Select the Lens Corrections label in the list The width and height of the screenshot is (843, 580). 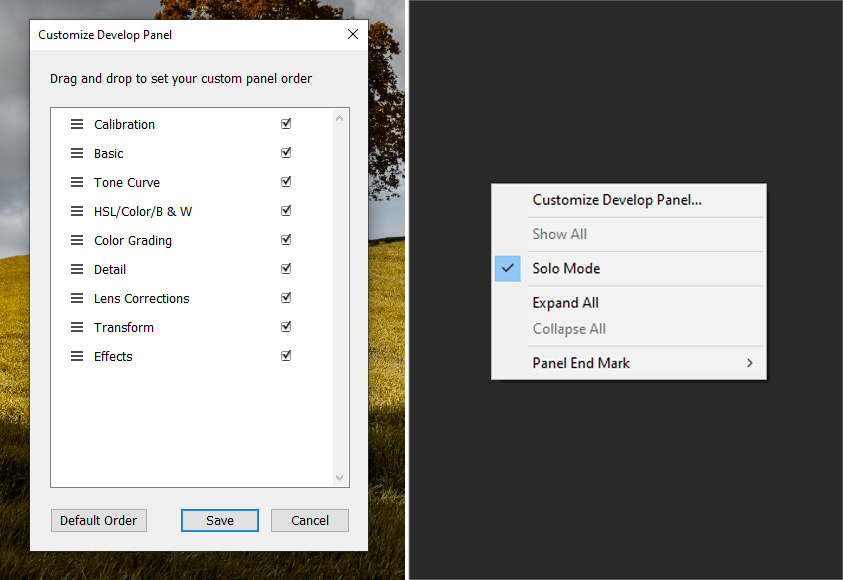(141, 298)
